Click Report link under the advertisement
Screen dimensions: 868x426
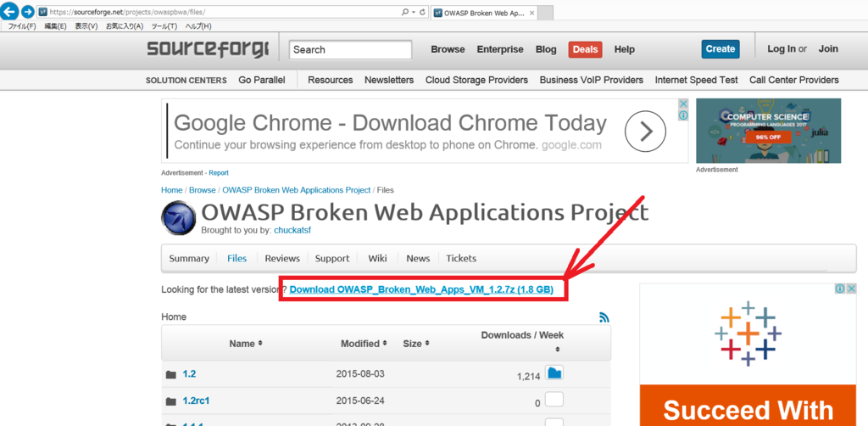219,173
